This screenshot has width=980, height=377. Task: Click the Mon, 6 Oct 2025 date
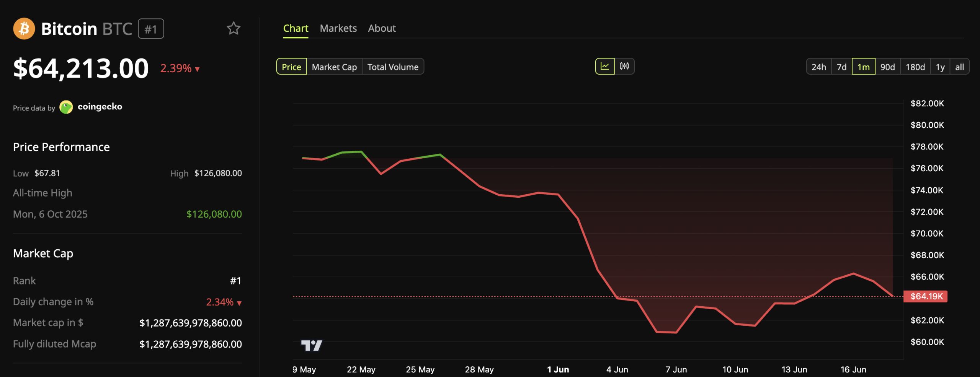(50, 214)
